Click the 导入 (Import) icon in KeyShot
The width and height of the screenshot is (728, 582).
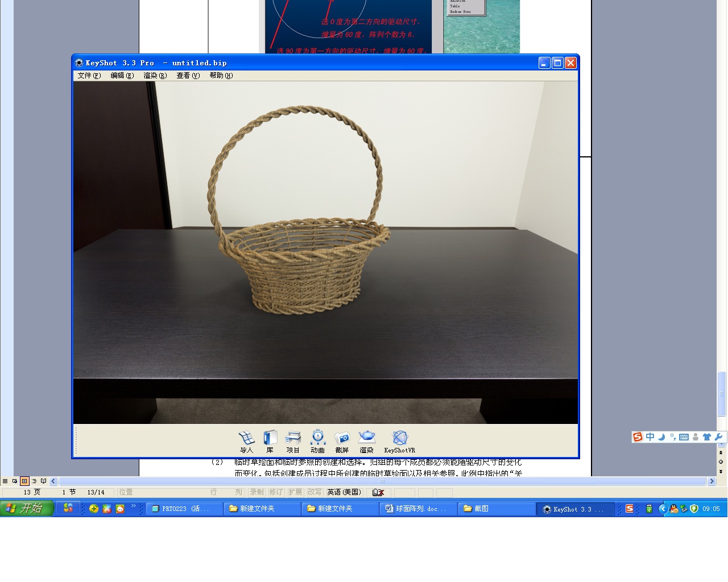pyautogui.click(x=246, y=441)
